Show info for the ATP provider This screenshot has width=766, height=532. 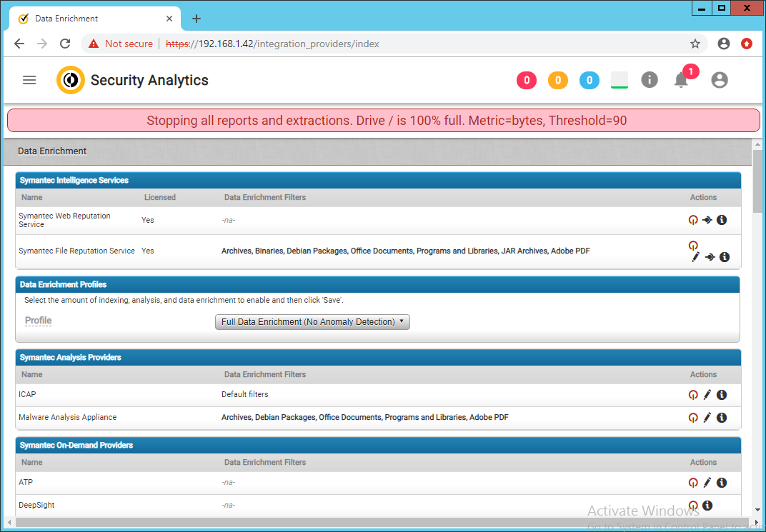[x=722, y=483]
